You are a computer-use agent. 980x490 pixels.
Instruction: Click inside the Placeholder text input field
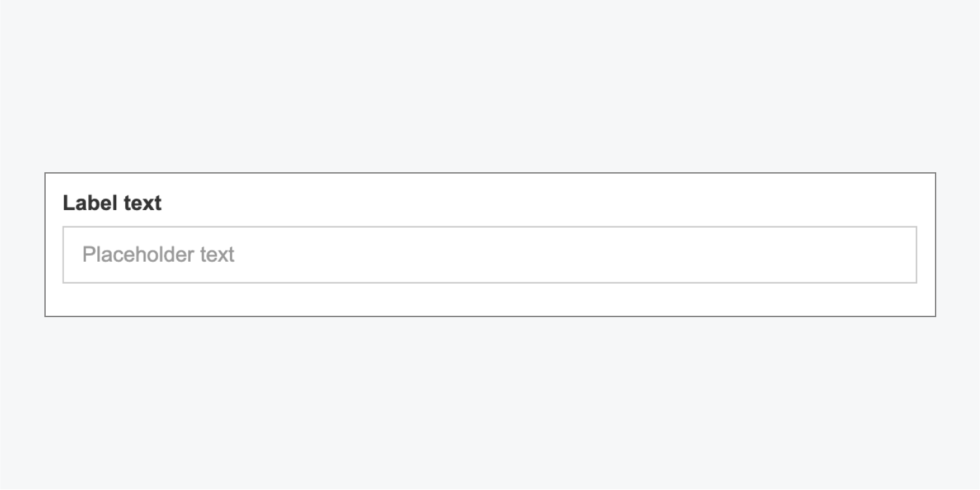tap(490, 254)
